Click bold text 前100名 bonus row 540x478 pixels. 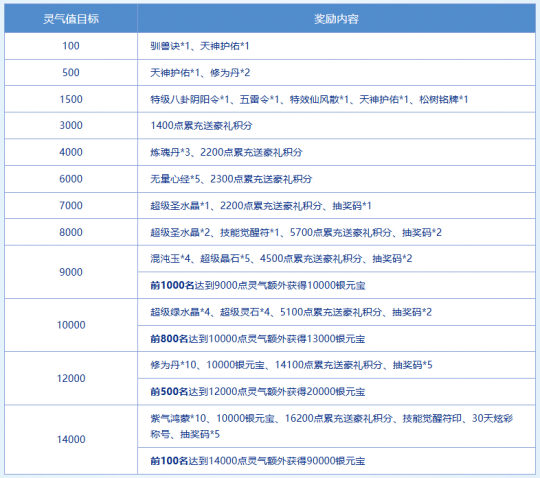tap(169, 461)
